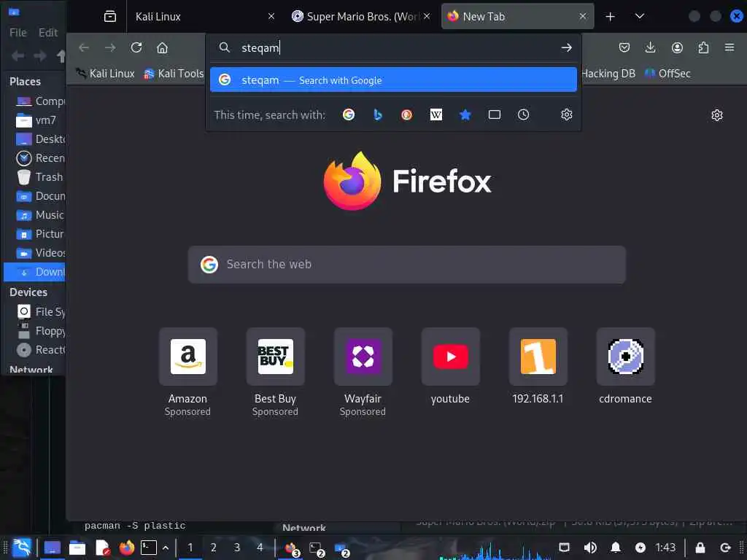Select the steqam Search with Google suggestion
The height and width of the screenshot is (560, 747).
coord(393,80)
